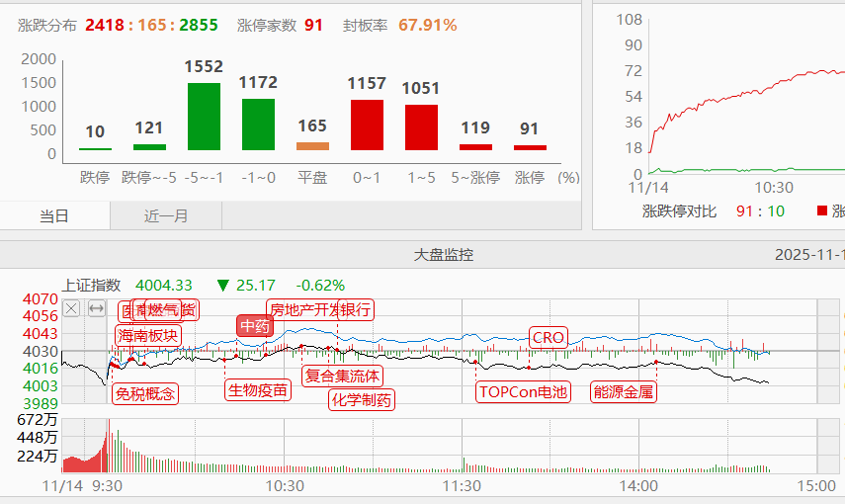Click the 复合集流体 sector tag

tap(341, 376)
